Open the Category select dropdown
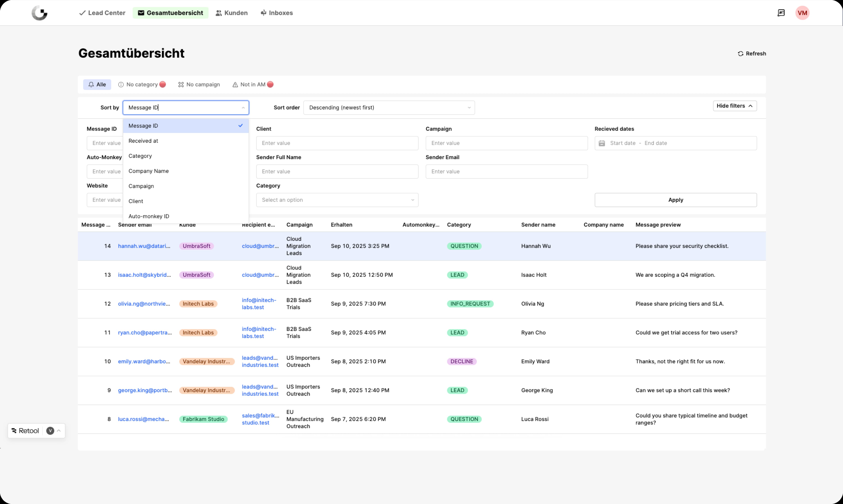This screenshot has height=504, width=843. point(337,200)
